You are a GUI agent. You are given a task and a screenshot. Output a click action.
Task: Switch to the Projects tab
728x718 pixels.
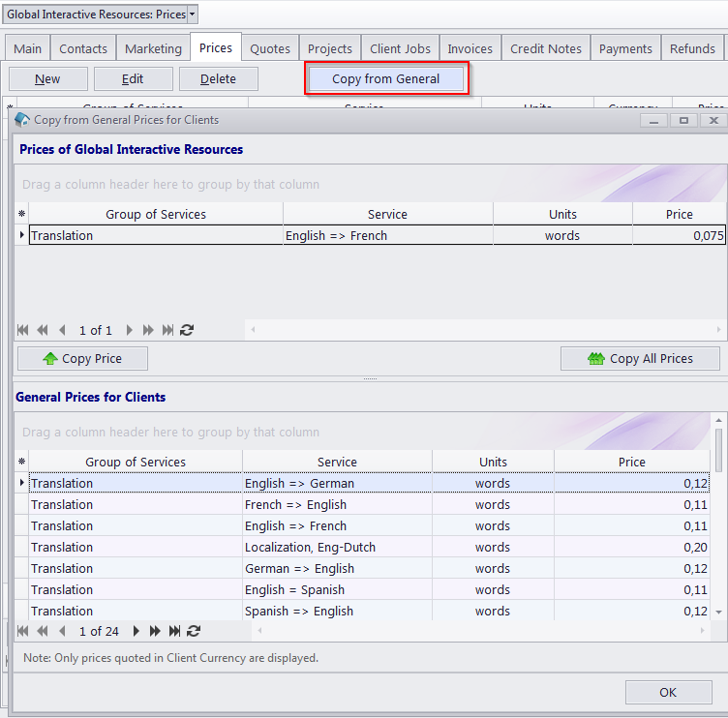pyautogui.click(x=330, y=48)
